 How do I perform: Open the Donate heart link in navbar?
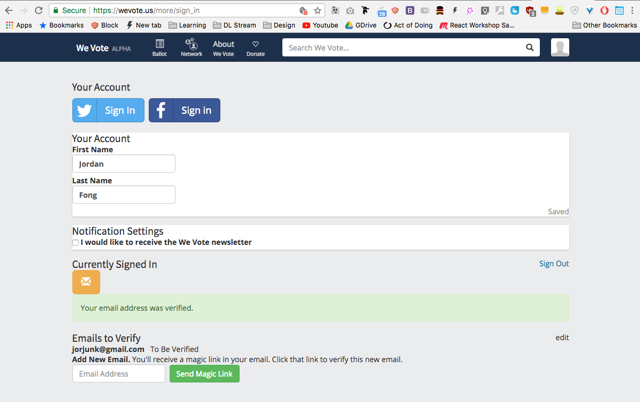tap(256, 48)
